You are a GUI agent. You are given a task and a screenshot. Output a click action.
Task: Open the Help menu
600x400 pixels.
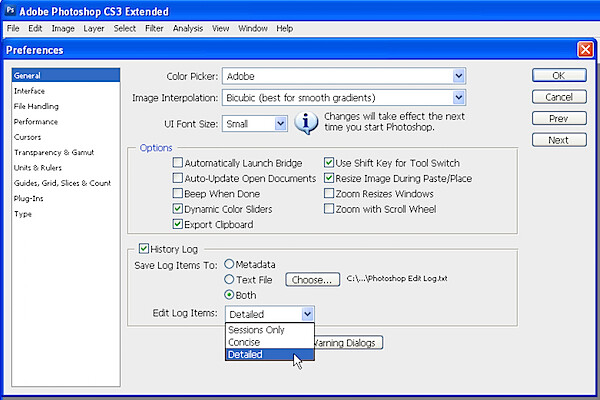click(285, 28)
